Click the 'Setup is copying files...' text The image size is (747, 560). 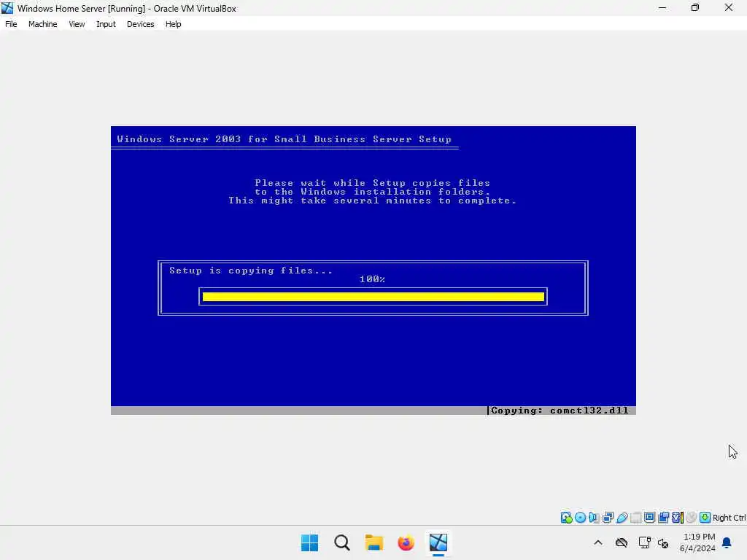click(x=251, y=271)
